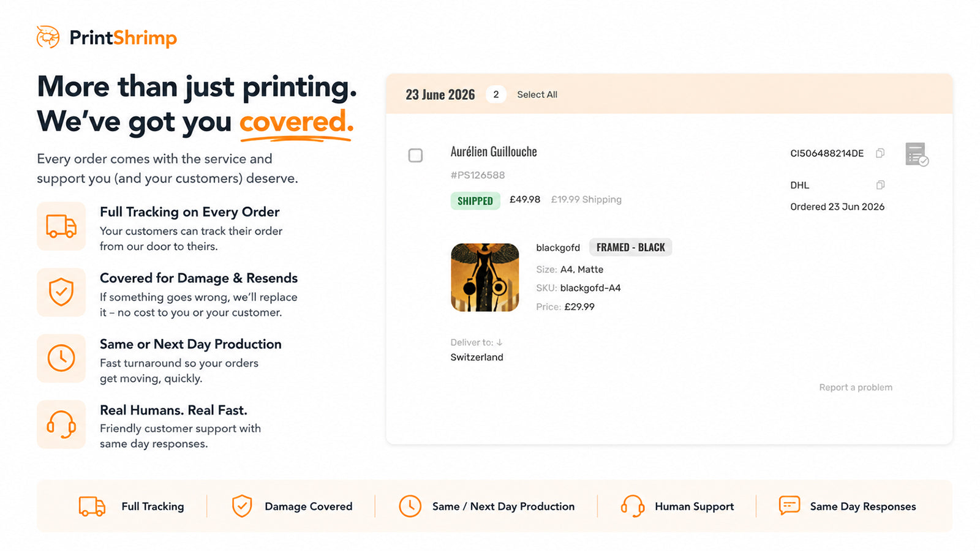The image size is (980, 551).
Task: Expand the Deliver to arrow
Action: pyautogui.click(x=499, y=342)
